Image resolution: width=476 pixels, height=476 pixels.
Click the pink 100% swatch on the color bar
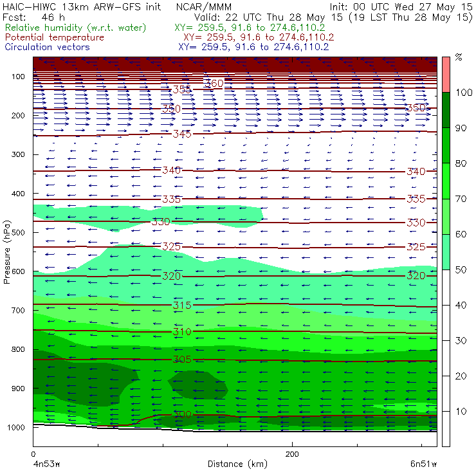(446, 75)
